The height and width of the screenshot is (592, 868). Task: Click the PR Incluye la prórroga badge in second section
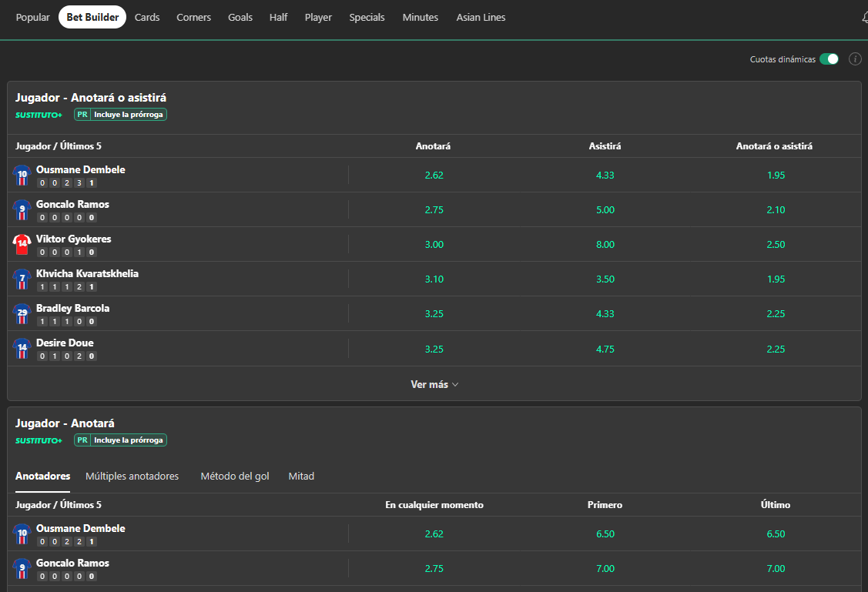(120, 440)
